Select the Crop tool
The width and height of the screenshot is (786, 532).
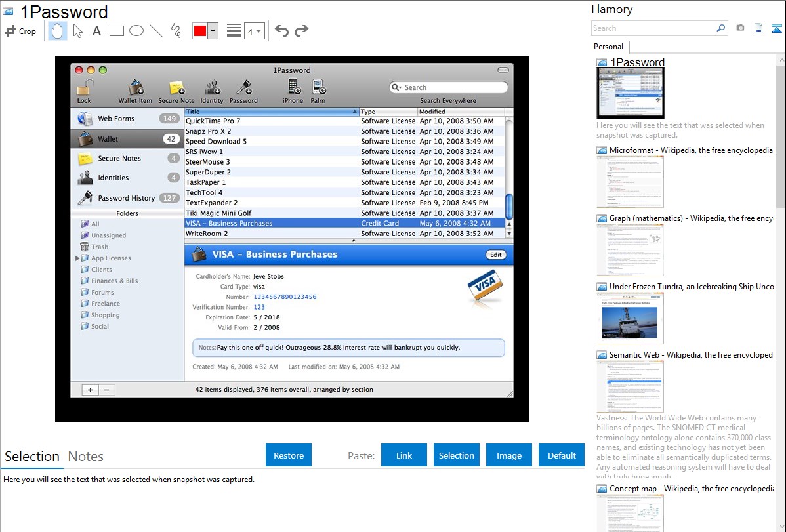pos(20,31)
